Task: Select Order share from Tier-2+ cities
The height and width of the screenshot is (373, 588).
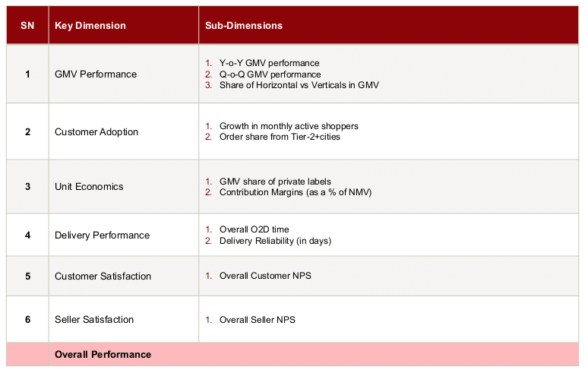Action: click(280, 137)
